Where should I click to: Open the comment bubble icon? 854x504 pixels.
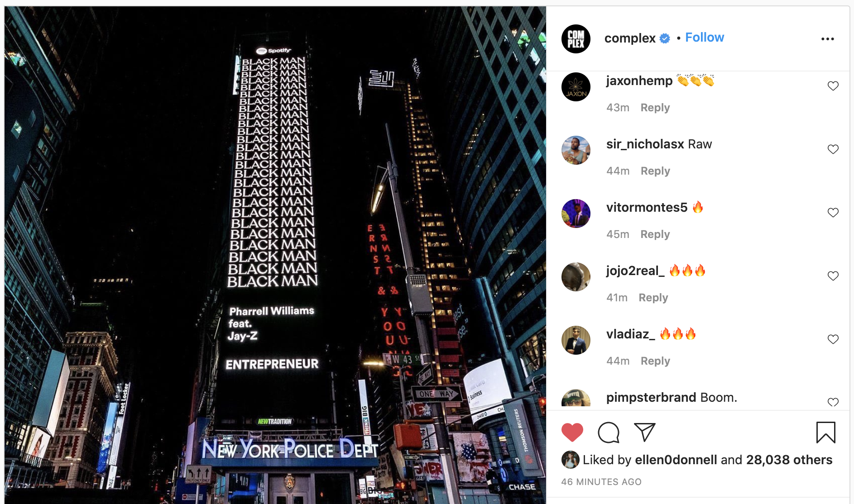pyautogui.click(x=609, y=433)
